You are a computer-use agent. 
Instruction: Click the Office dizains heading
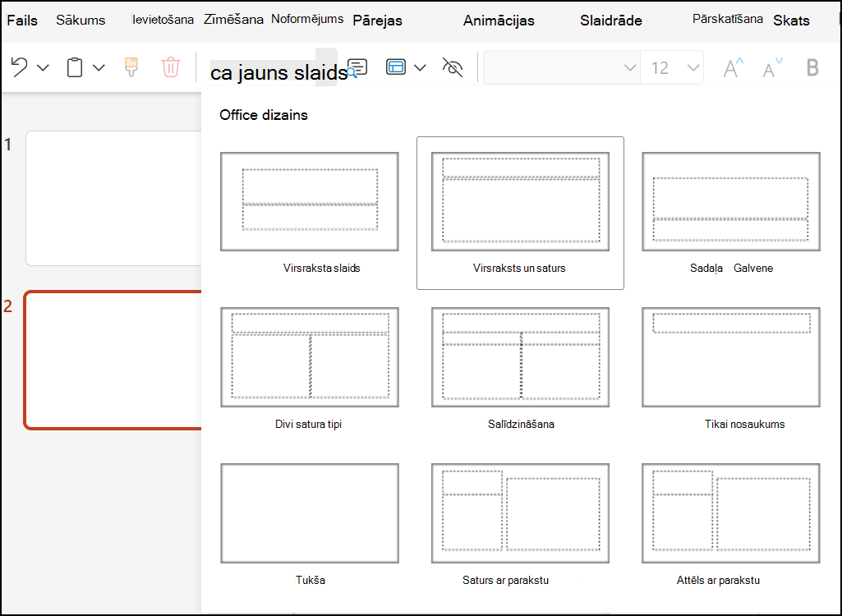click(264, 115)
